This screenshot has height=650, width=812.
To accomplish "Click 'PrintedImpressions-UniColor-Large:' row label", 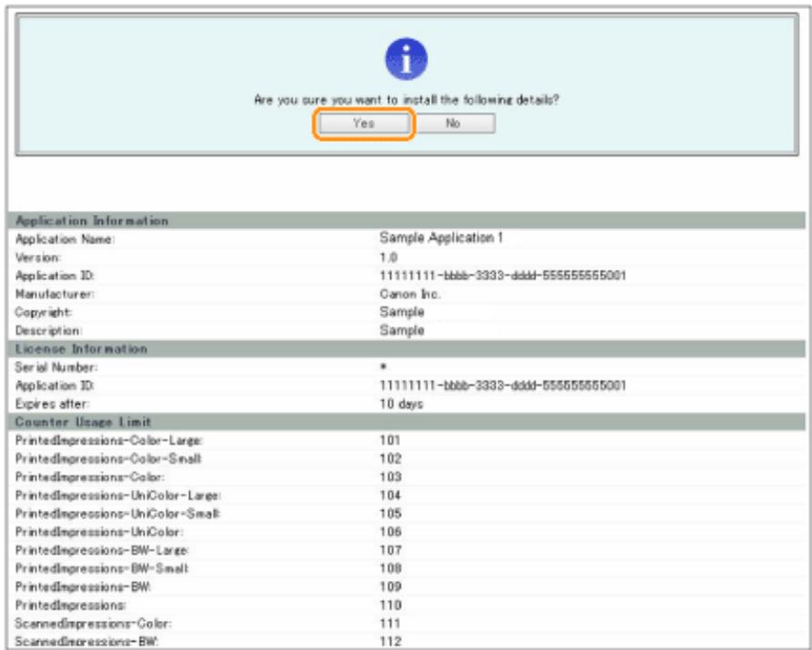I will pos(118,495).
